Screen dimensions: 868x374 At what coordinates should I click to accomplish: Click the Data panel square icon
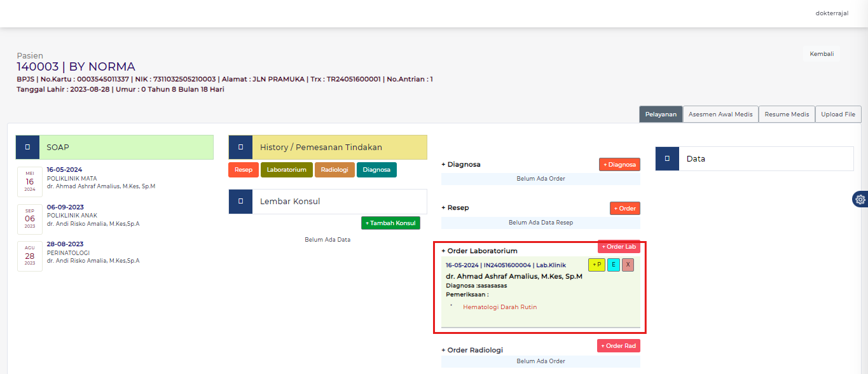point(667,158)
